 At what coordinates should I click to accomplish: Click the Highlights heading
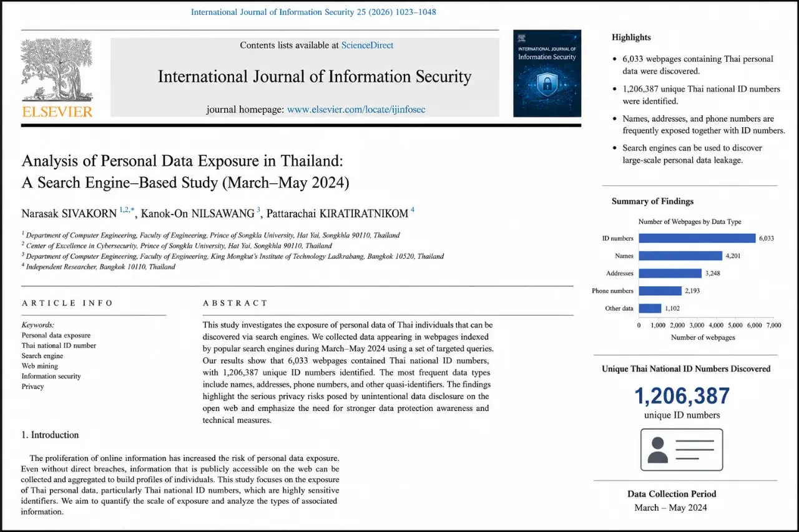[631, 37]
